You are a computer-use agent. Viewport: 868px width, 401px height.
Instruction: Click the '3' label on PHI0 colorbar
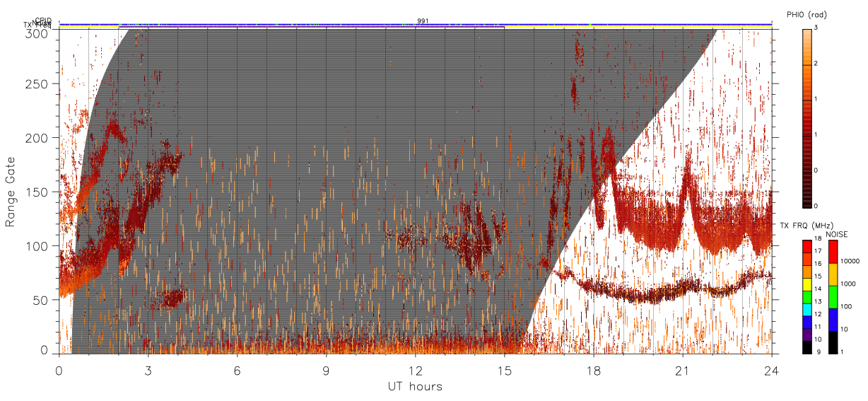click(817, 29)
